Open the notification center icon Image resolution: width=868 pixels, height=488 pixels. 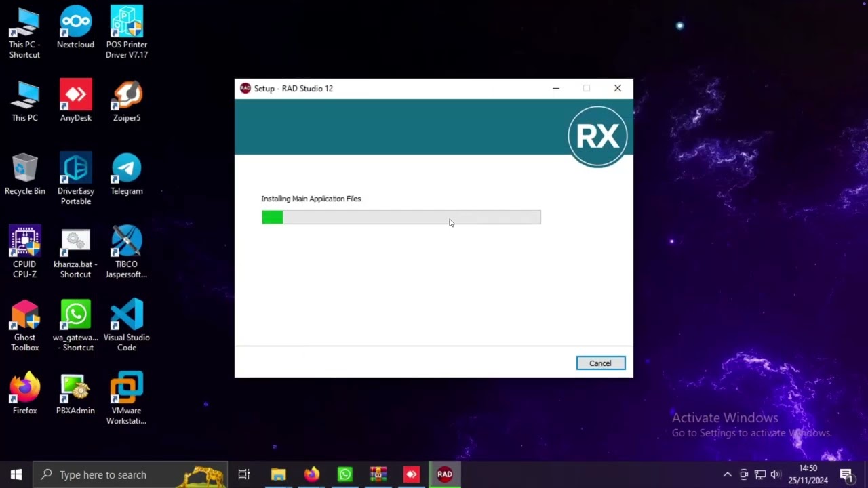click(846, 474)
